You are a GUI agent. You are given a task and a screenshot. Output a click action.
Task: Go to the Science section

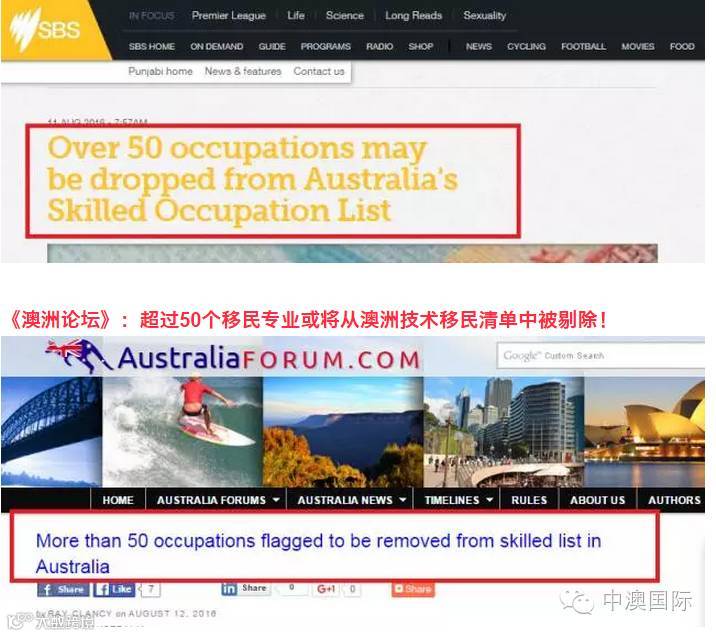pyautogui.click(x=345, y=16)
